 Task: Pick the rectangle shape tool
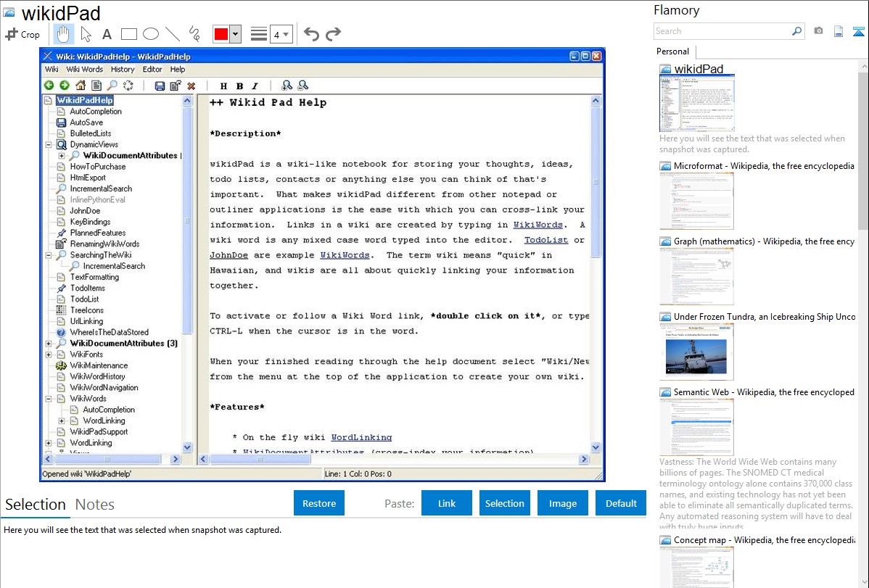[x=128, y=34]
